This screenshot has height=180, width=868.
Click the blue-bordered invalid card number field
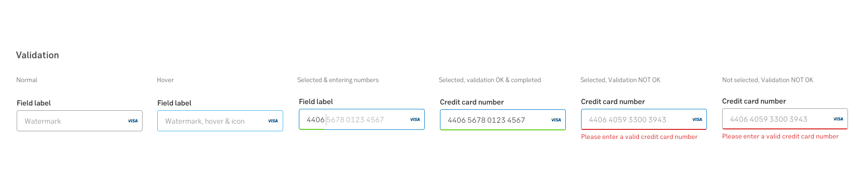point(644,119)
